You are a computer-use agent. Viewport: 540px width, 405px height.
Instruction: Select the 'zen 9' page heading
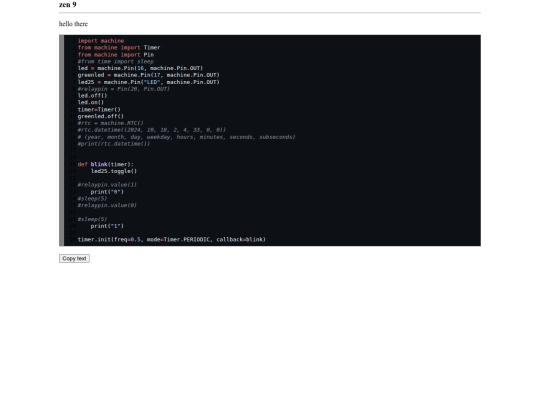pos(68,4)
